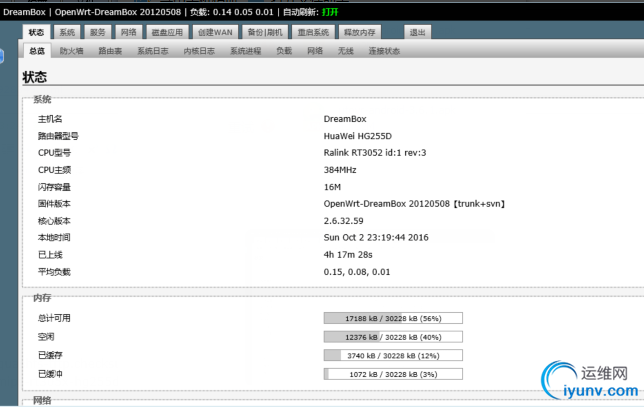The height and width of the screenshot is (407, 644).
Task: Click the 总计可用 memory progress bar
Action: coord(393,318)
